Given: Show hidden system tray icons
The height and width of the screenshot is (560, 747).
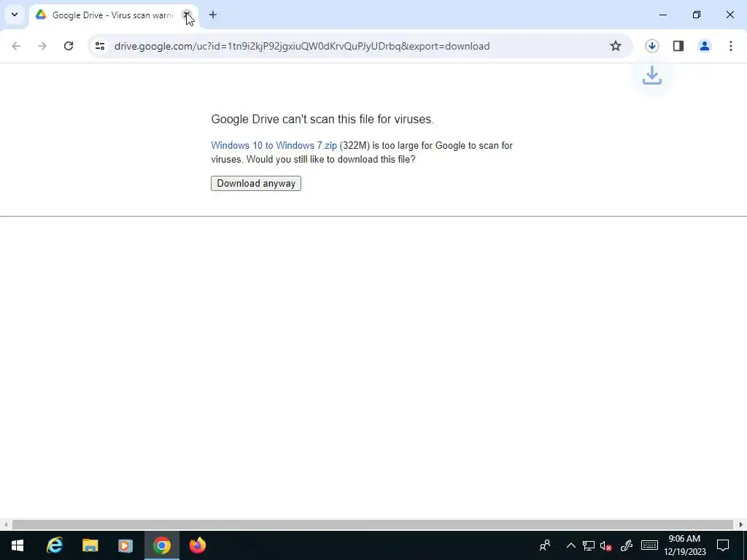Looking at the screenshot, I should (570, 545).
